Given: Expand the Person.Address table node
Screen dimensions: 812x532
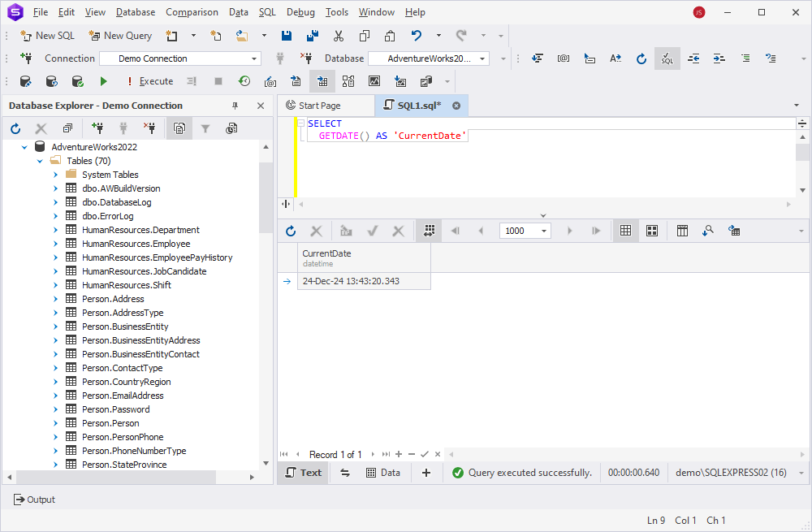Looking at the screenshot, I should coord(55,299).
